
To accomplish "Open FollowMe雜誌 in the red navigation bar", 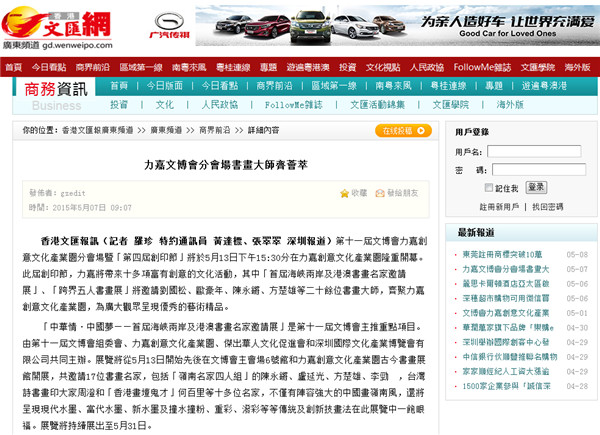I will pyautogui.click(x=482, y=67).
